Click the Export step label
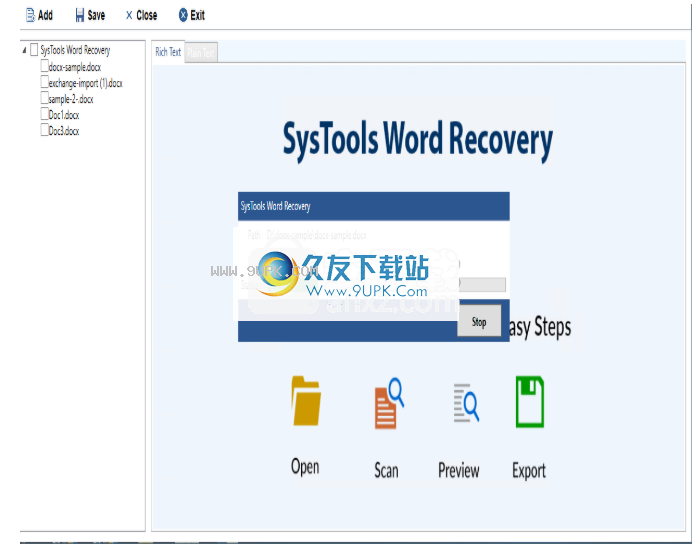This screenshot has height=548, width=693. tap(529, 471)
